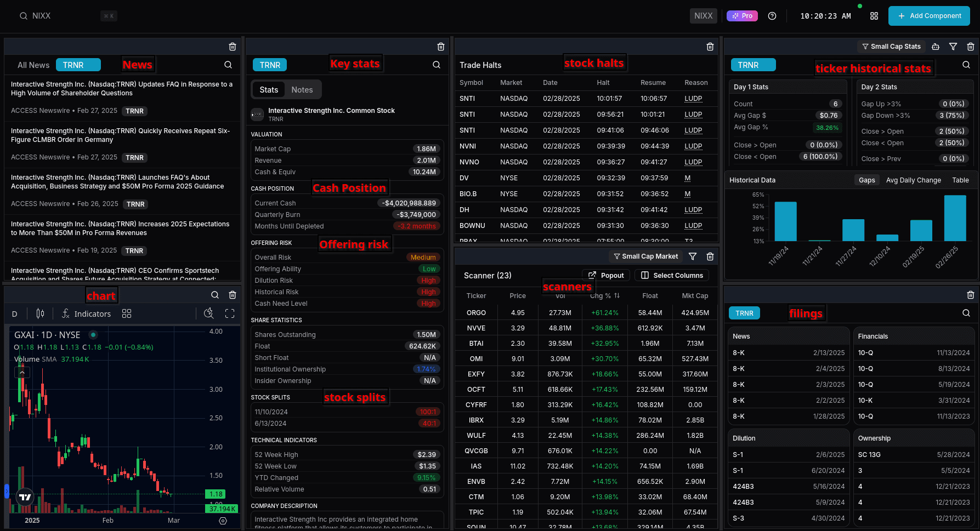
Task: Select the Table tab in Historical Data
Action: point(960,180)
